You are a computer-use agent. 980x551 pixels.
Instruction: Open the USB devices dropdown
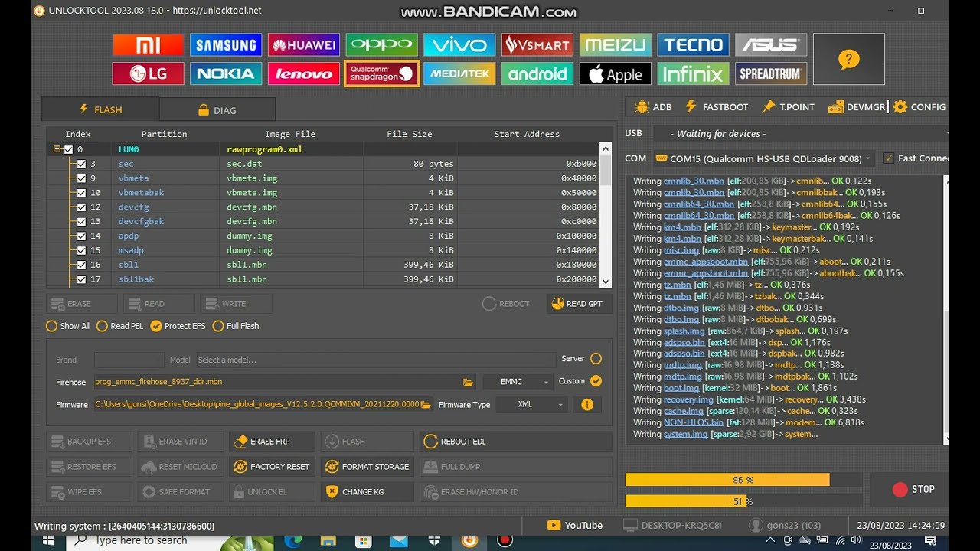pos(800,134)
